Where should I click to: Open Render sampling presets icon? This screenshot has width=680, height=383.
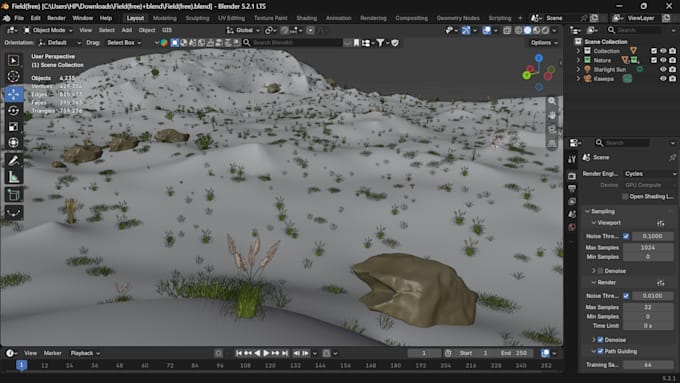[x=660, y=283]
